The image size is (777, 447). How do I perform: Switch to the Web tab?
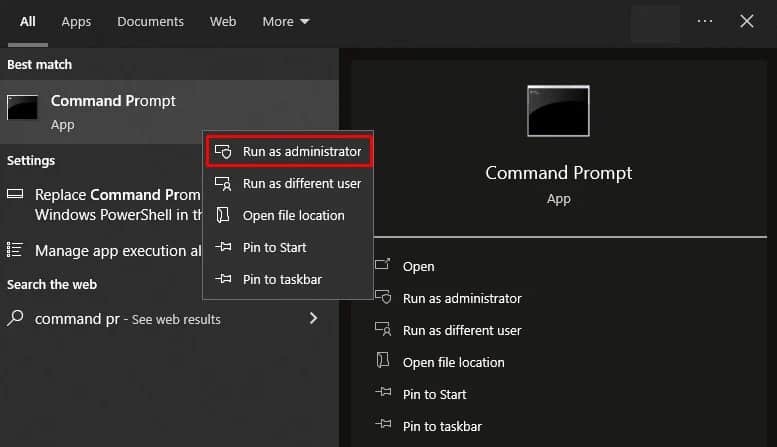point(222,22)
